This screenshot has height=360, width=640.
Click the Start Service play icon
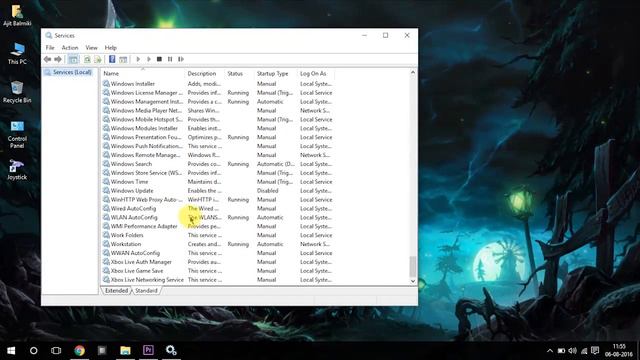[x=138, y=59]
